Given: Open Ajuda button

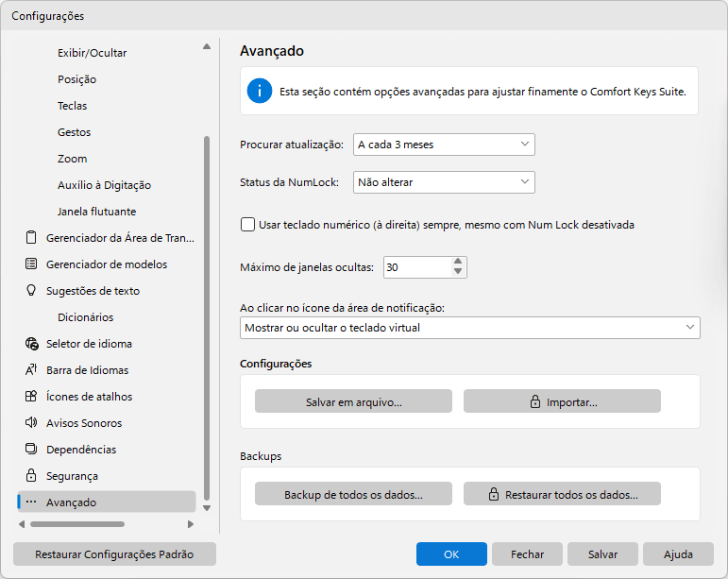Looking at the screenshot, I should point(678,554).
